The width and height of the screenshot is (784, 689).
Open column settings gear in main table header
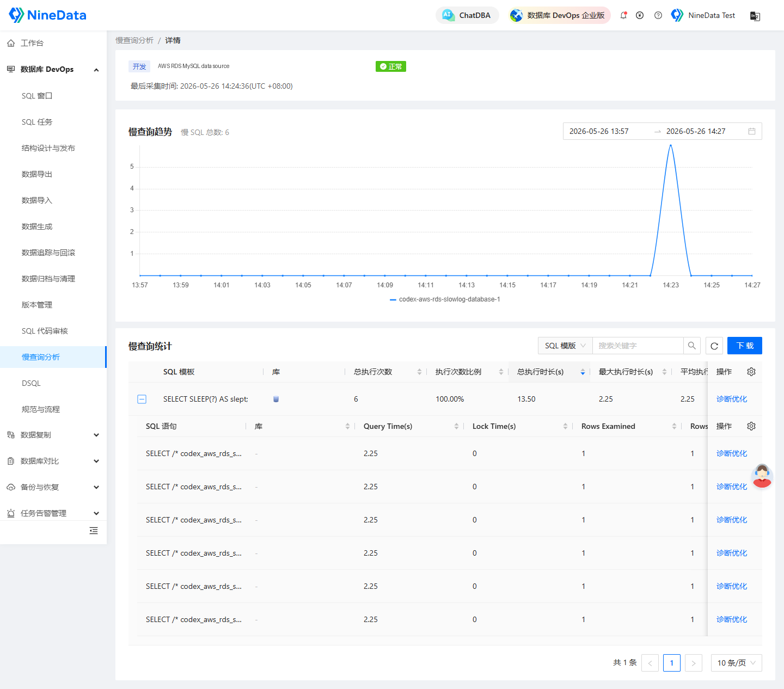pyautogui.click(x=751, y=372)
